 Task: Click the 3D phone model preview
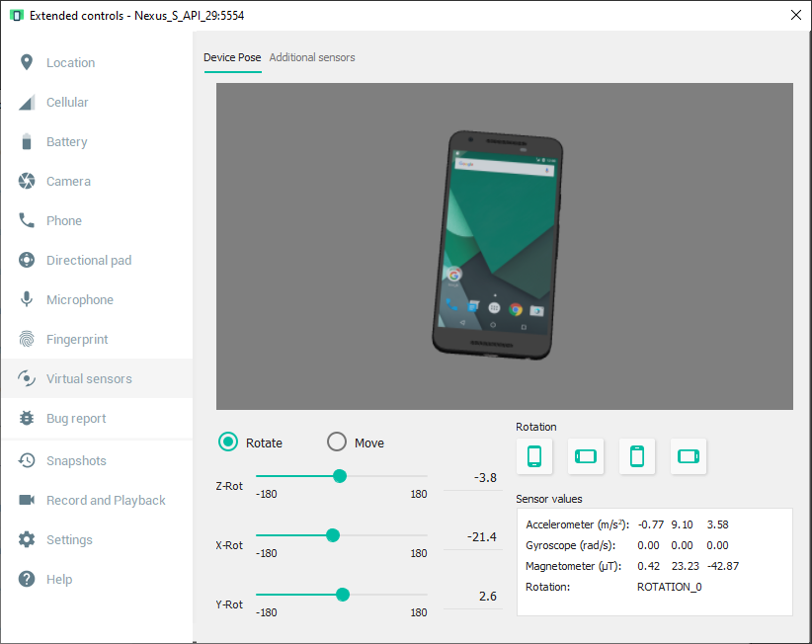point(499,243)
